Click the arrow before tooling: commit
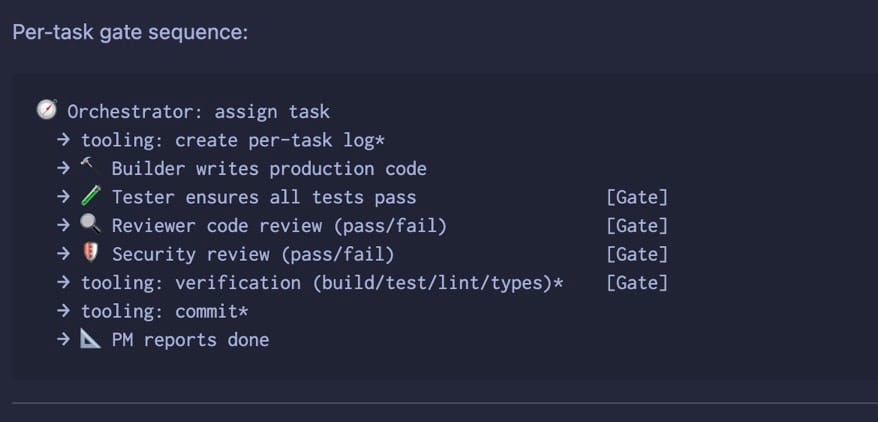 63,312
